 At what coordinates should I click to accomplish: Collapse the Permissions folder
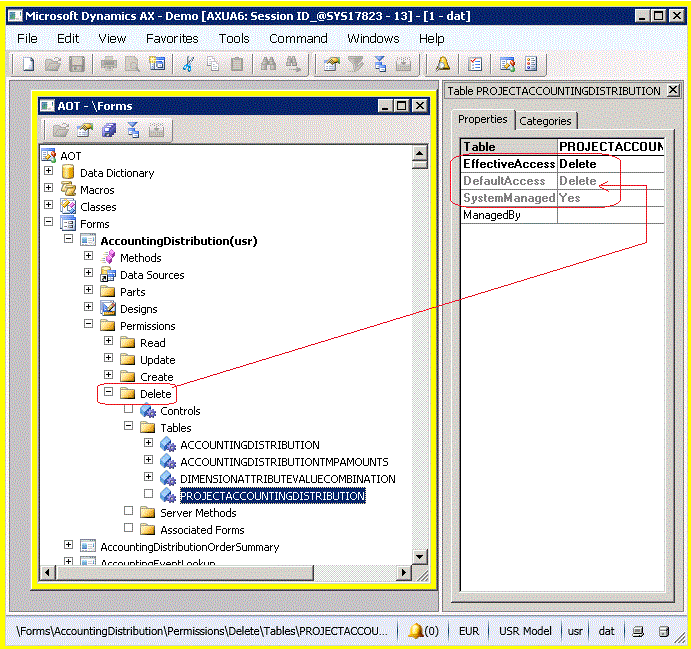pyautogui.click(x=89, y=323)
